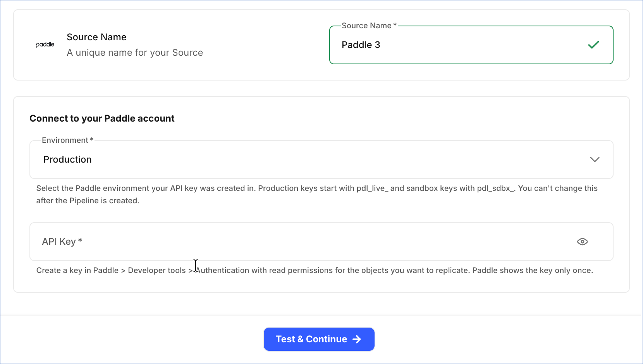The image size is (643, 364).
Task: Click the API key hint about Developer tools
Action: (x=315, y=270)
